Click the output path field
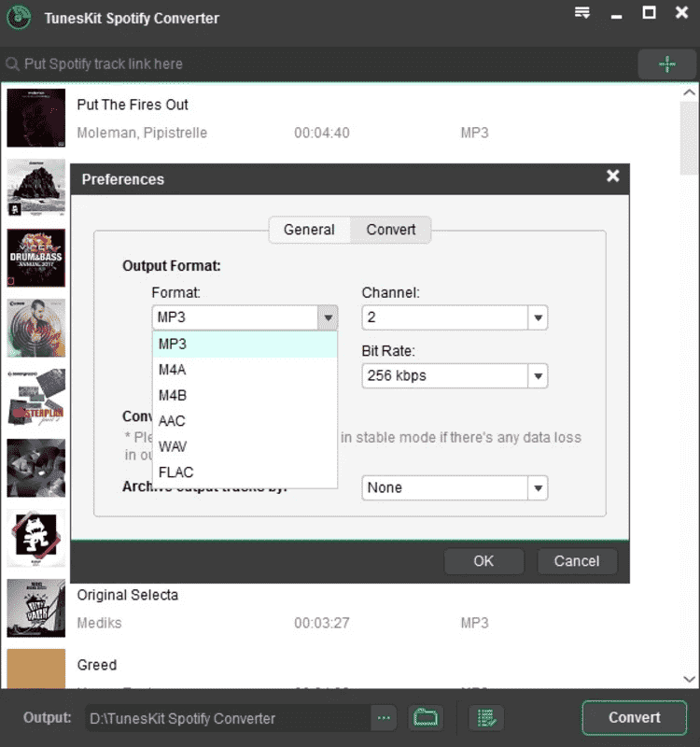The height and width of the screenshot is (747, 700). (228, 718)
